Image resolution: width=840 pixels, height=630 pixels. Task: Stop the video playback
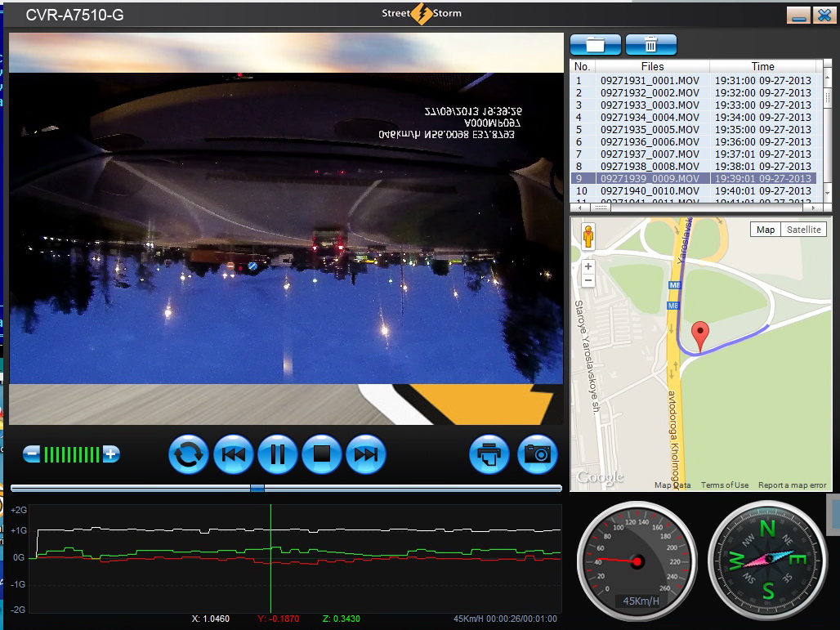pos(321,454)
